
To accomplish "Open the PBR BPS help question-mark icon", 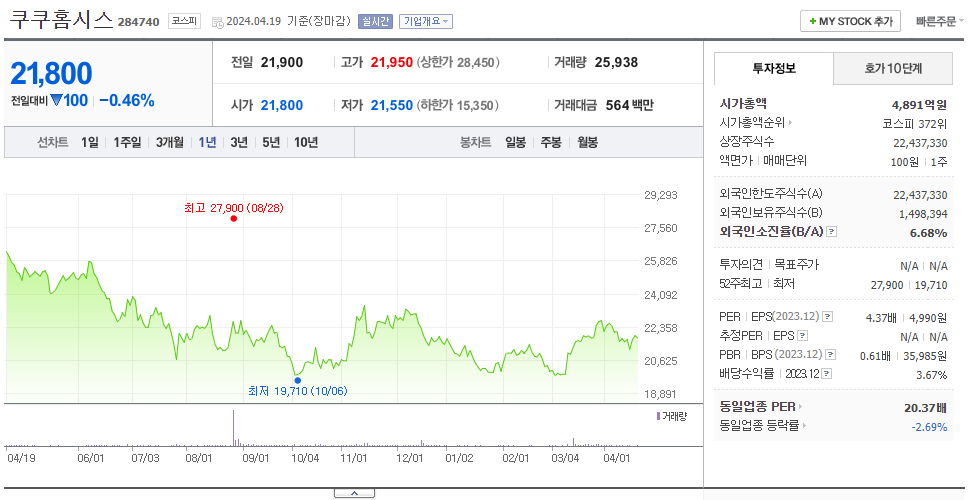I will [x=831, y=355].
